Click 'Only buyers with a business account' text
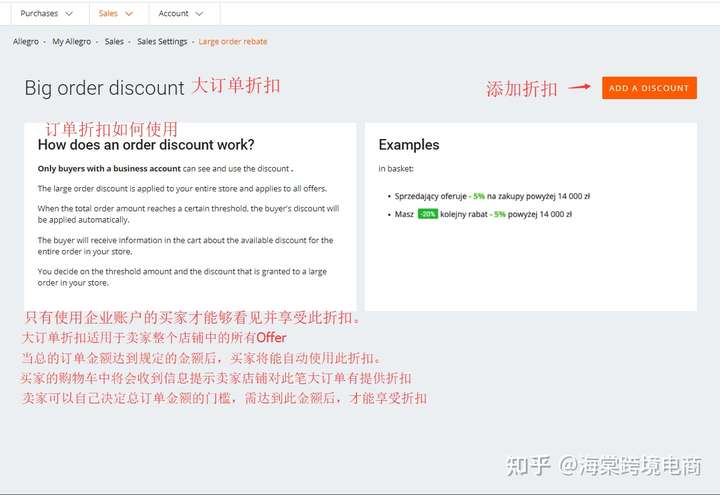 (109, 169)
